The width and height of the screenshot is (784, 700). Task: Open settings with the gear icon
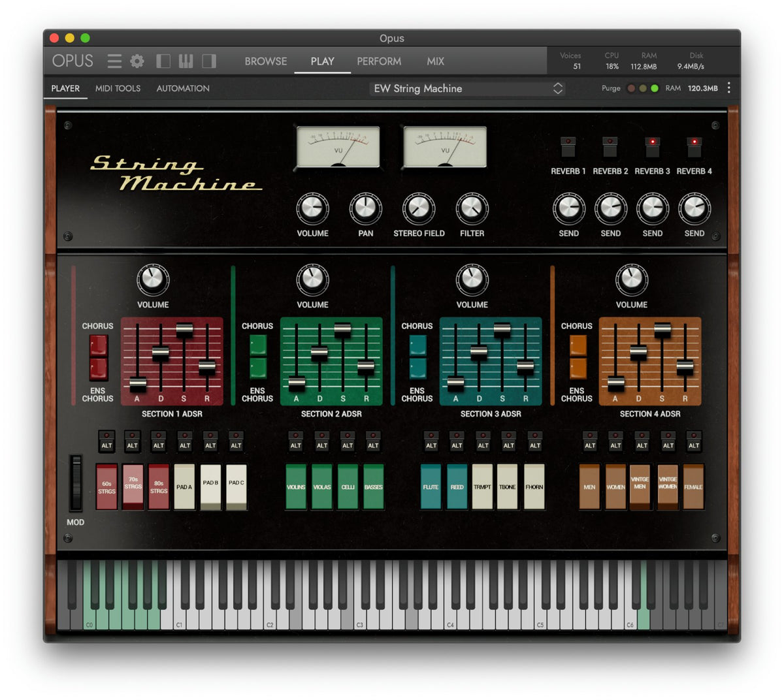click(x=137, y=61)
